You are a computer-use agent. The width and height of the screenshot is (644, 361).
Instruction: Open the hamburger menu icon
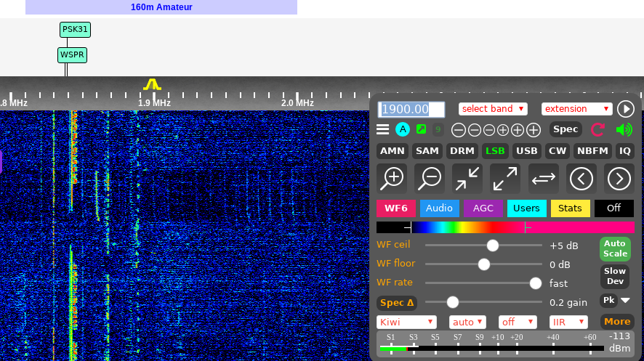383,130
